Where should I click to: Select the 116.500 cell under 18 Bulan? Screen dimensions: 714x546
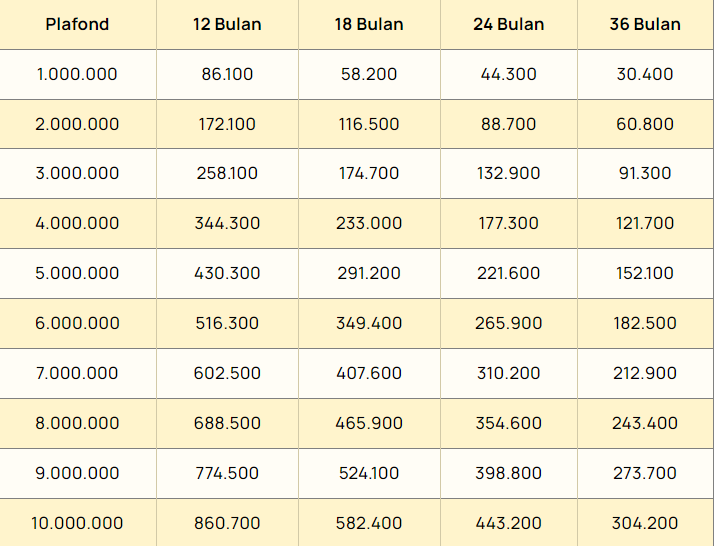point(369,124)
